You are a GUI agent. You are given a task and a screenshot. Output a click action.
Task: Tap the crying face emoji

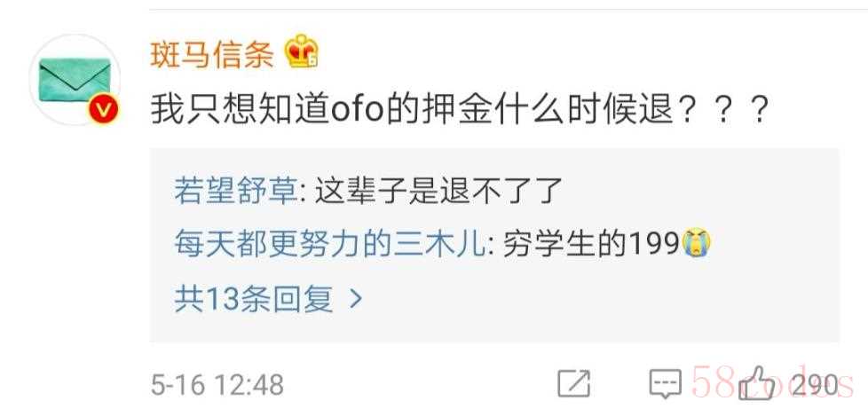click(x=697, y=244)
